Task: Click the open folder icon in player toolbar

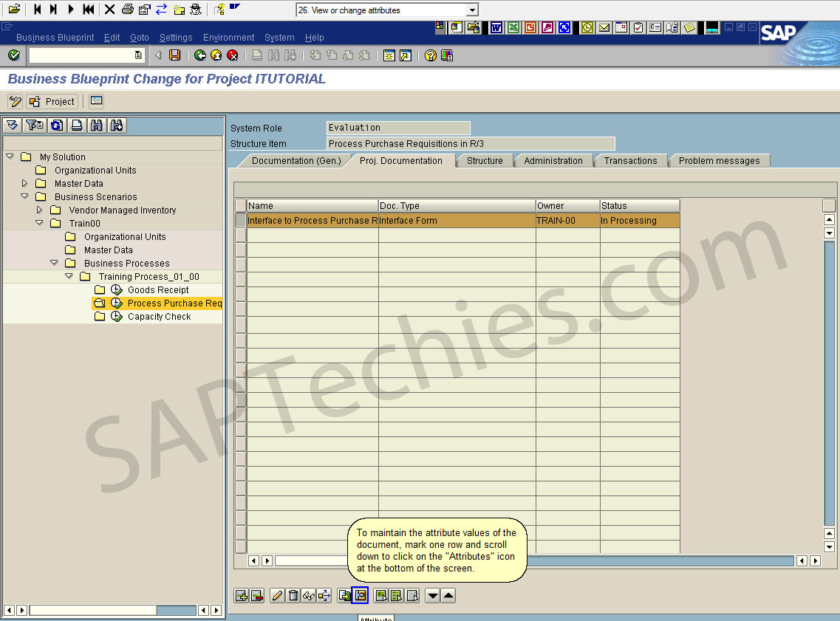Action: 15,9
